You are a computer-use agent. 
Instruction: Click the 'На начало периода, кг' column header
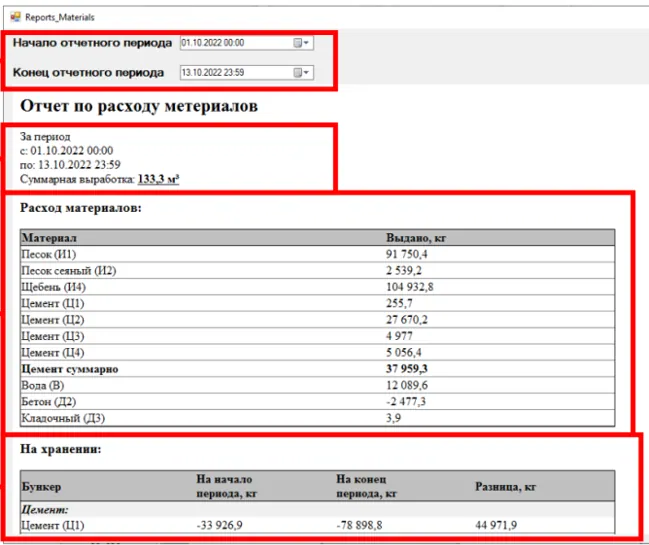pyautogui.click(x=226, y=486)
